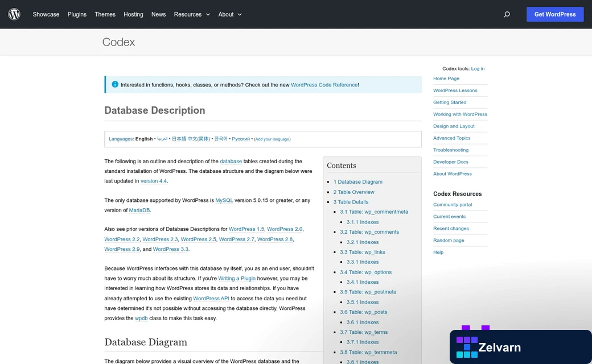Jump to 3.7 Table: wp_terms
The height and width of the screenshot is (364, 592).
[x=364, y=332]
